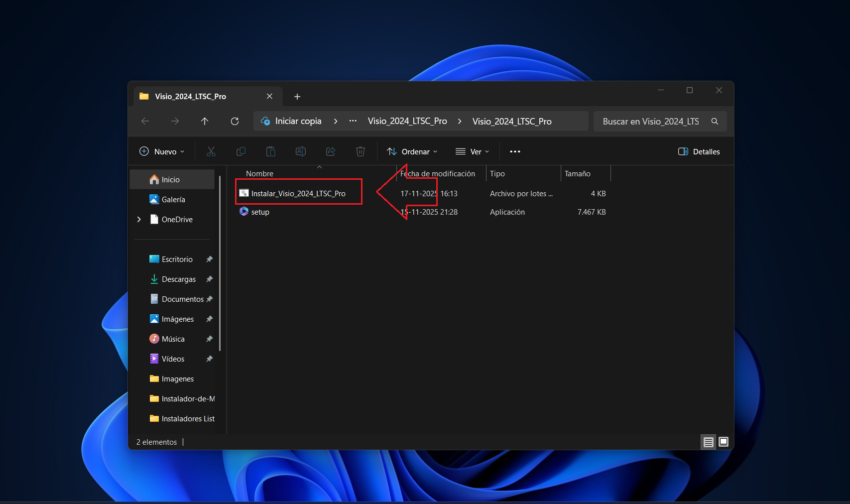
Task: Open the three-dot more options menu
Action: pyautogui.click(x=515, y=151)
